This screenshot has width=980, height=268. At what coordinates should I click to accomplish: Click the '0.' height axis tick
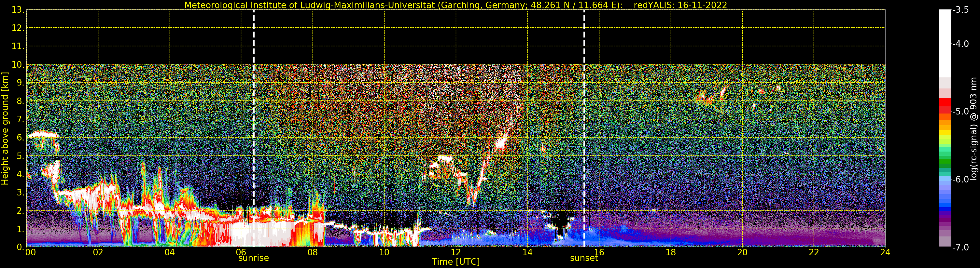[20, 247]
